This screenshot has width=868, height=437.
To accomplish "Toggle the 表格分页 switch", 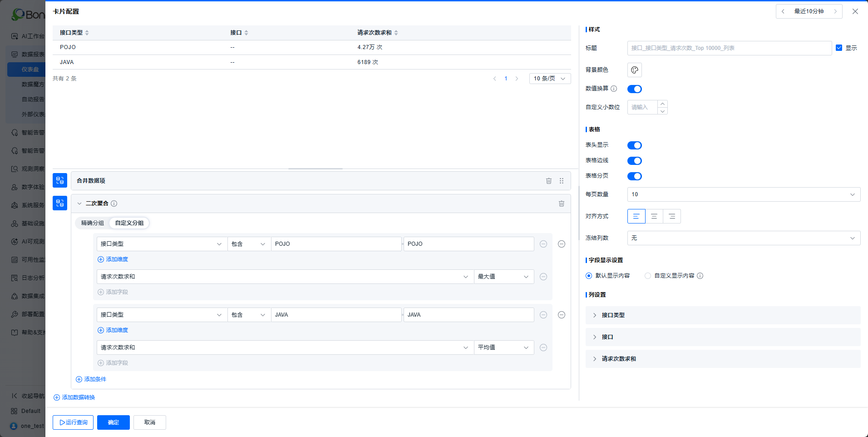I will click(x=635, y=176).
